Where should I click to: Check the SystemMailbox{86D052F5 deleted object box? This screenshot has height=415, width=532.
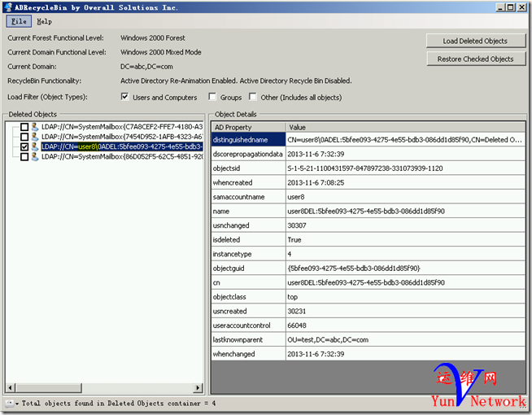pos(24,157)
